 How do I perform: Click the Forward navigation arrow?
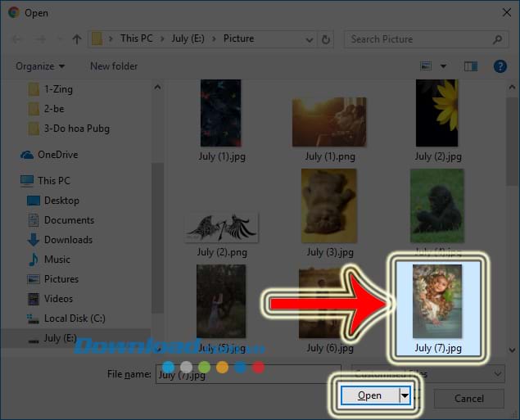(x=41, y=39)
